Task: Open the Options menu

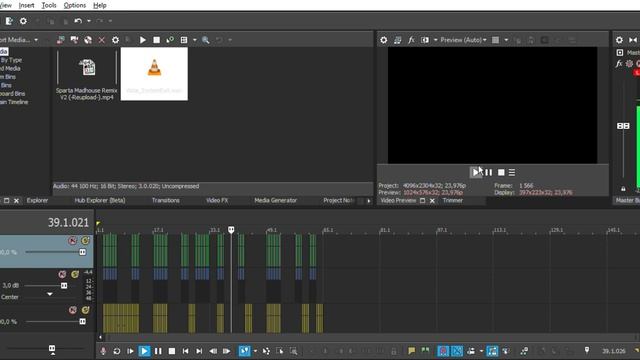Action: point(75,5)
